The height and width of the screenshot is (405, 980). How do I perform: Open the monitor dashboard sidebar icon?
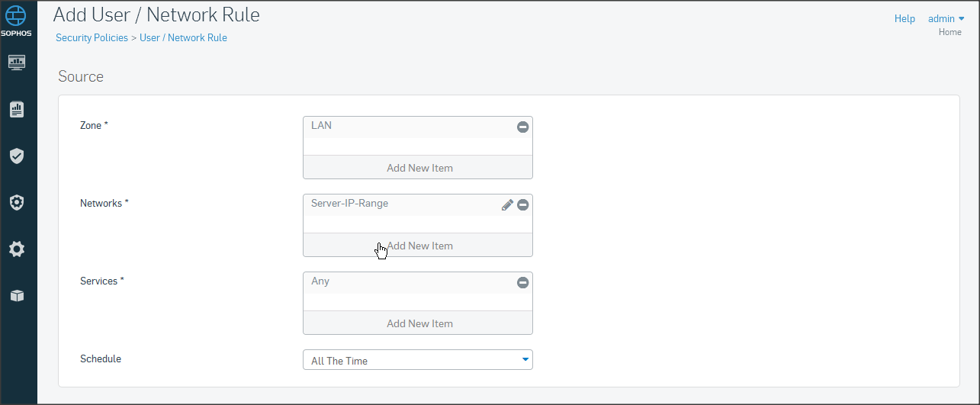(17, 62)
